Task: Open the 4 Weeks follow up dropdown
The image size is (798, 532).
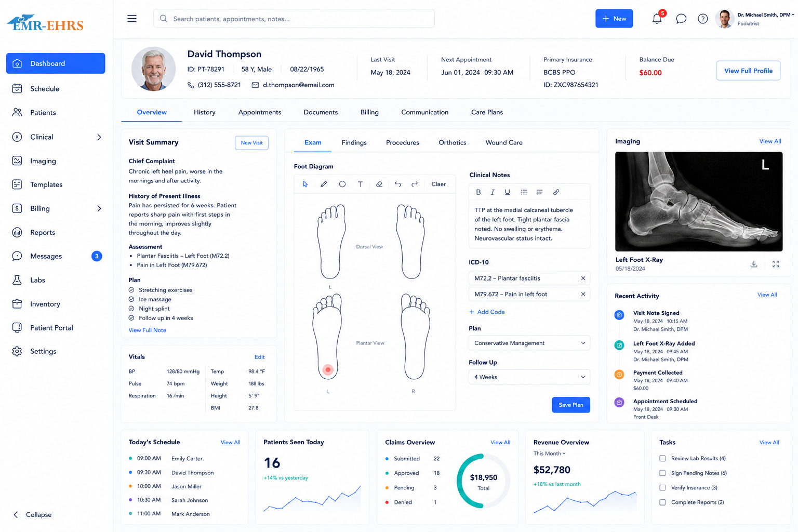Action: [529, 377]
